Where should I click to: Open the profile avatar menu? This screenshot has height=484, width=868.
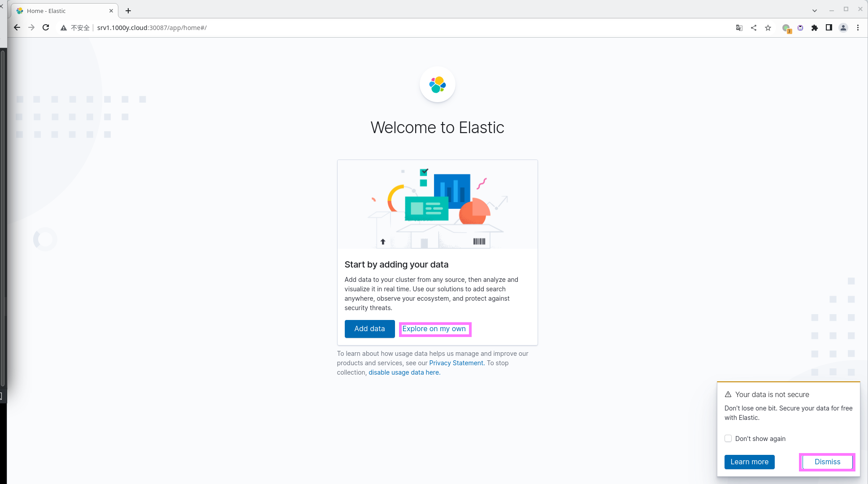pyautogui.click(x=843, y=28)
